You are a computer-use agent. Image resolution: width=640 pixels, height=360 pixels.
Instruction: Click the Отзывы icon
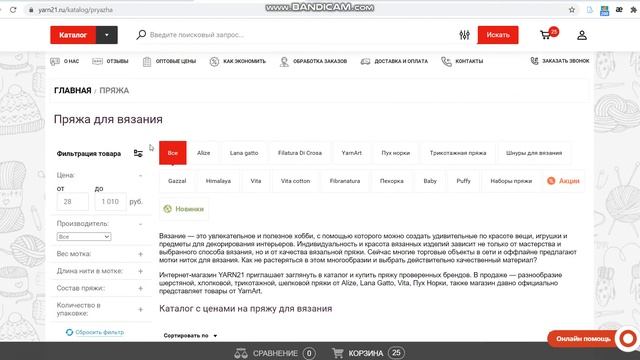point(98,61)
